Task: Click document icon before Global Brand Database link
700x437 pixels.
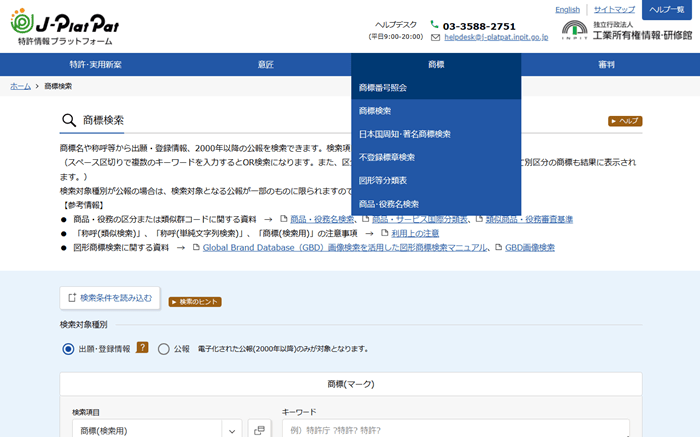Action: (x=196, y=247)
